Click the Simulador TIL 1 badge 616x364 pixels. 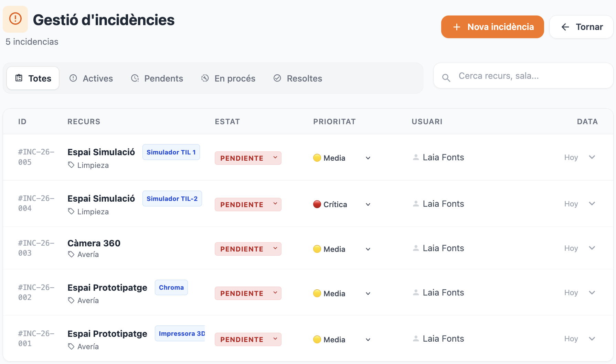pyautogui.click(x=171, y=152)
